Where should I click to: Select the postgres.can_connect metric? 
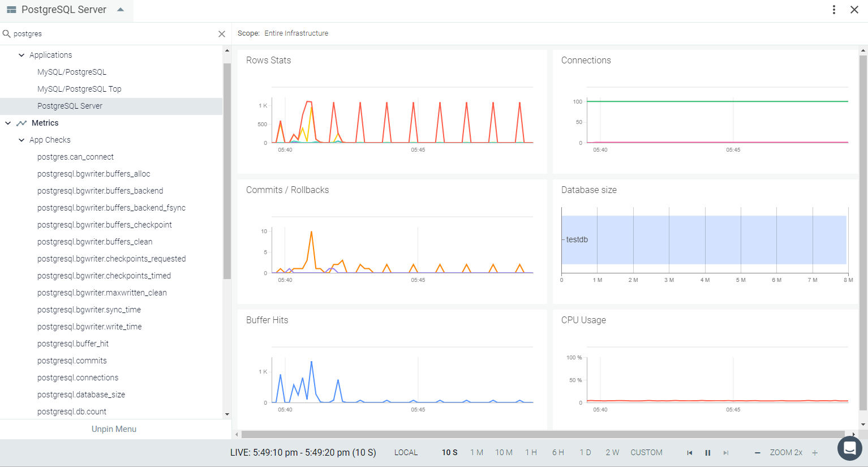(x=75, y=157)
